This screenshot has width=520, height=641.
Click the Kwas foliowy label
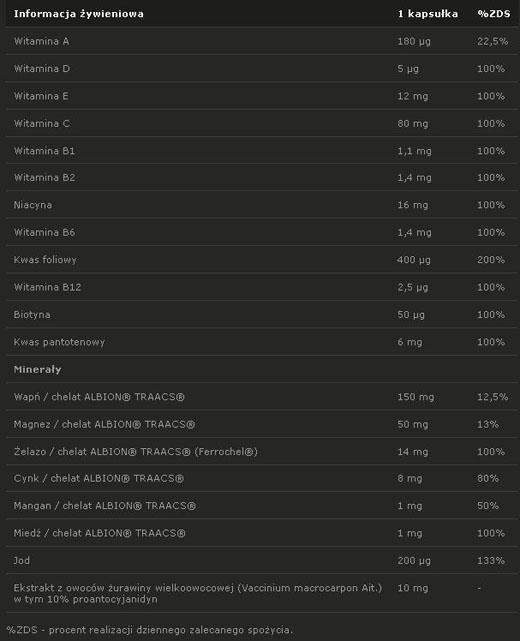(45, 260)
